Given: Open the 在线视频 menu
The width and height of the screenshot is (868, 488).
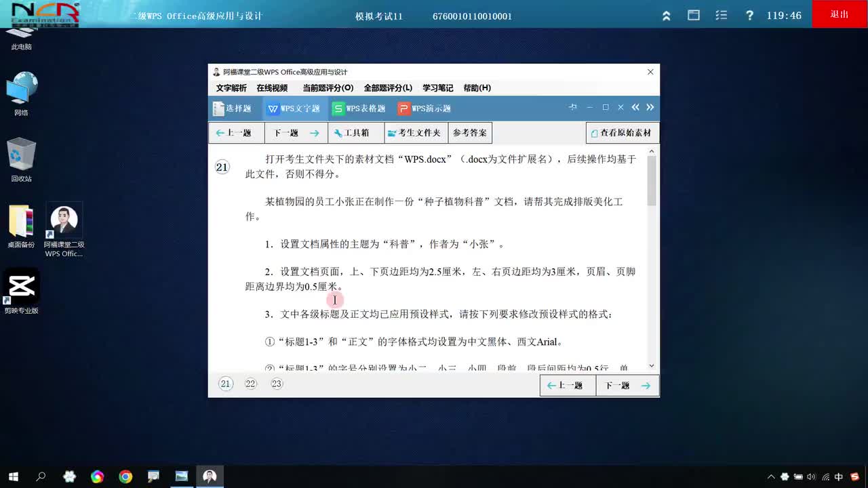Looking at the screenshot, I should tap(272, 88).
